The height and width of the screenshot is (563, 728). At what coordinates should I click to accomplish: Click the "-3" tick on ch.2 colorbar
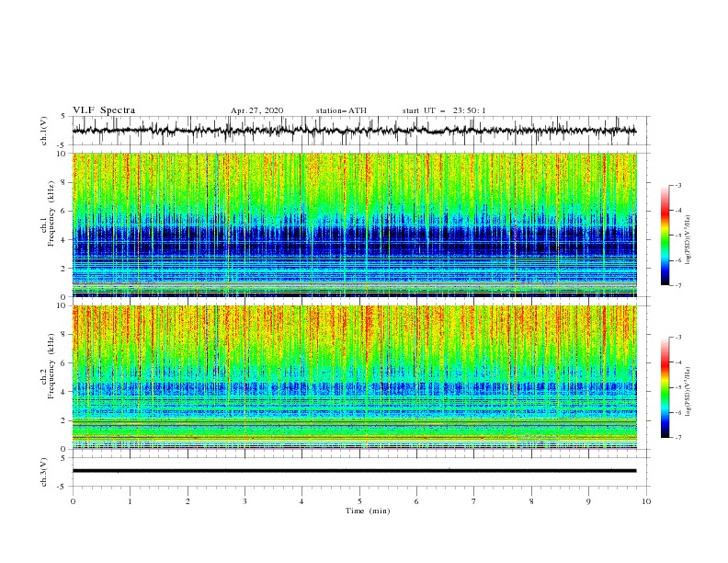click(x=678, y=338)
